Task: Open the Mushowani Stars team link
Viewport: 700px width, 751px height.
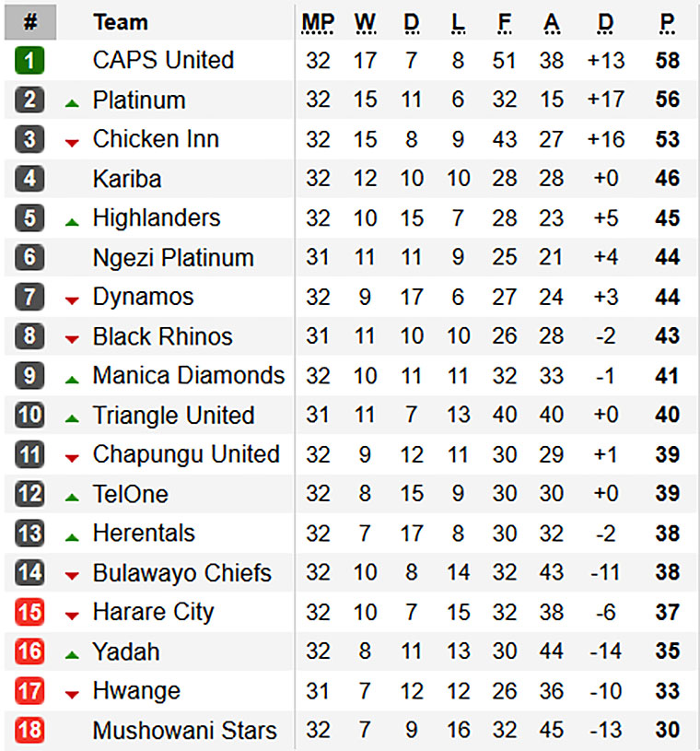Action: 185,731
